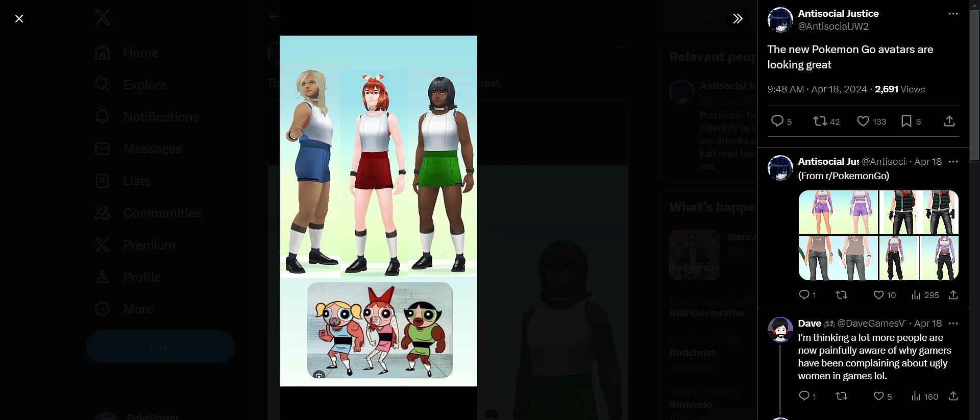Collapse the side panel with double chevron
Viewport: 980px width, 420px height.
[x=738, y=19]
